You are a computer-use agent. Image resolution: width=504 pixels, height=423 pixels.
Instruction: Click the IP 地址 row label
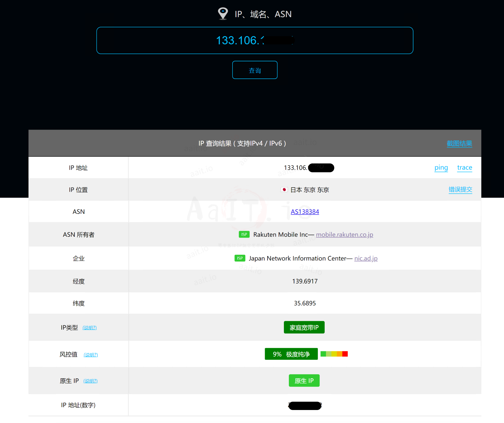(x=78, y=168)
